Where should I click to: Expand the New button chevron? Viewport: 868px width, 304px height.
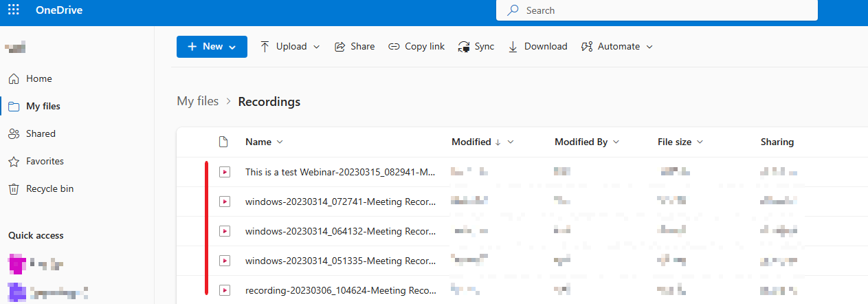(x=232, y=47)
